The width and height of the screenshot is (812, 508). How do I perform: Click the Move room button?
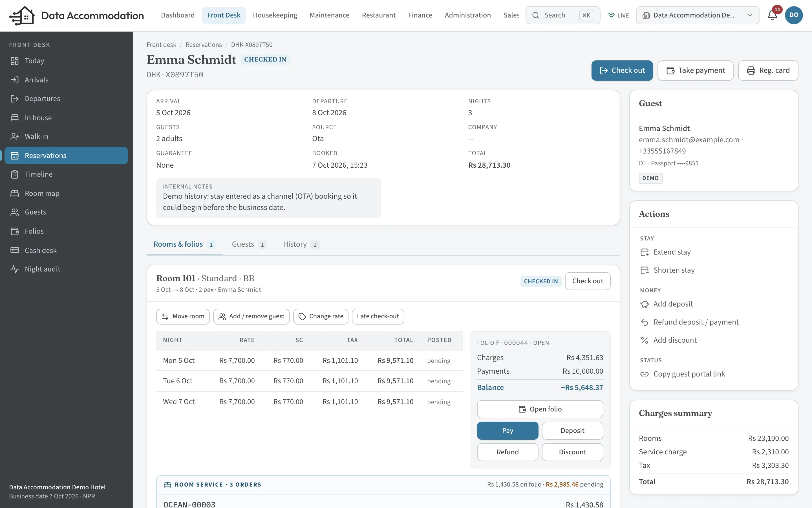click(x=183, y=316)
